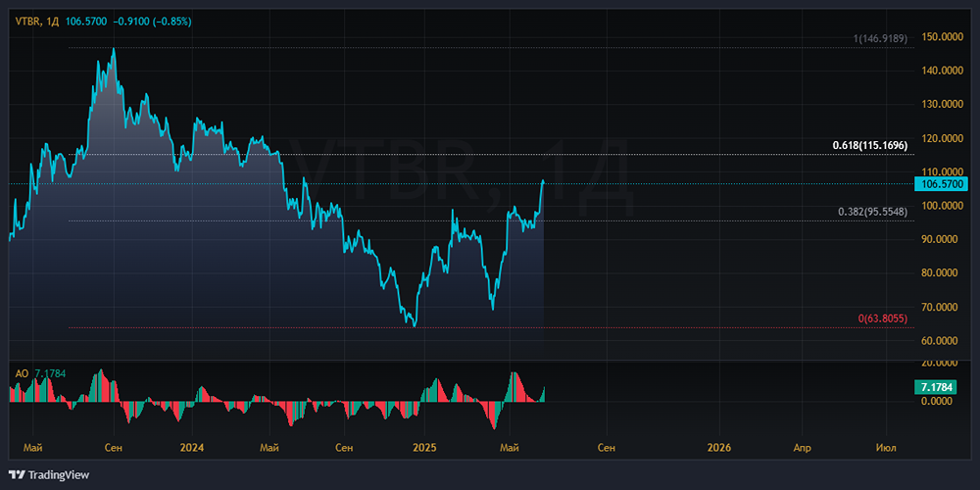This screenshot has height=490, width=980.
Task: Click the price change −0.9100 (−0.85%) text
Action: pyautogui.click(x=152, y=22)
